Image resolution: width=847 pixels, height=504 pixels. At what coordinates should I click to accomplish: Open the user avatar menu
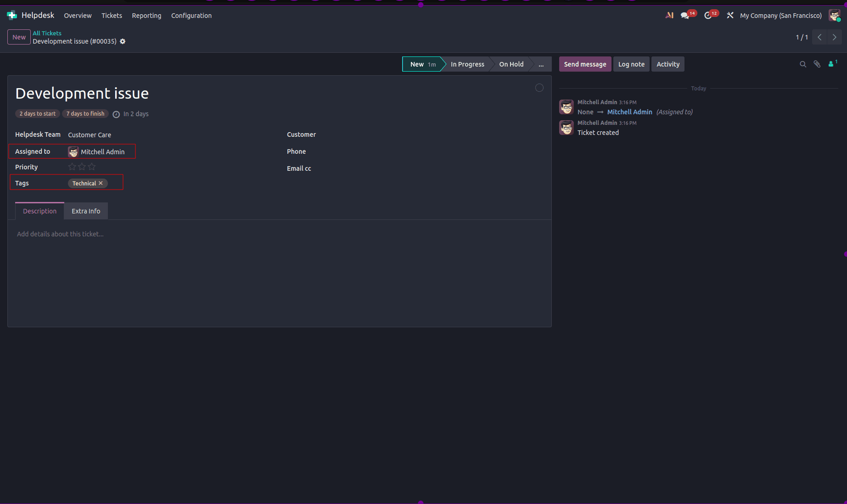coord(834,15)
